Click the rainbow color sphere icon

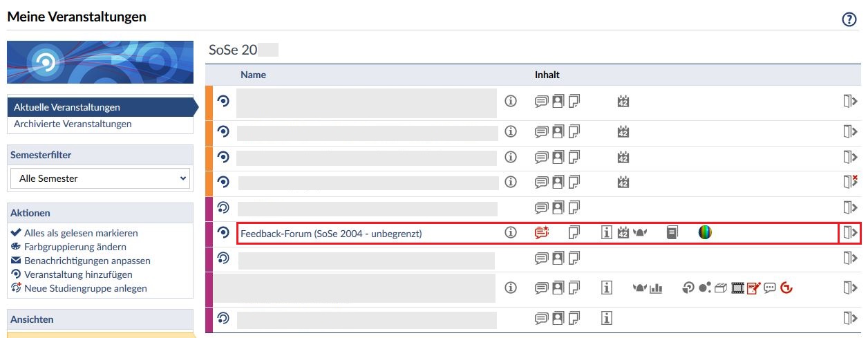pos(705,233)
